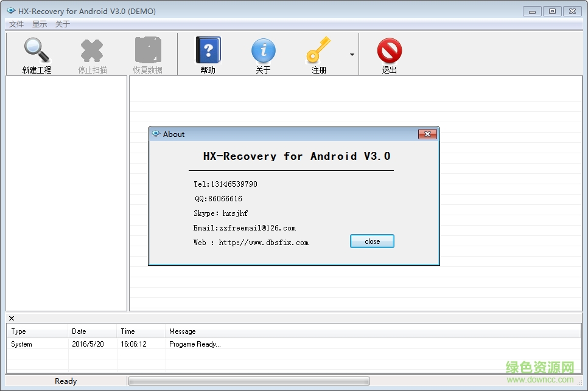Click the Tel:13146539790 text
Screen dimensions: 588x391
pyautogui.click(x=225, y=184)
